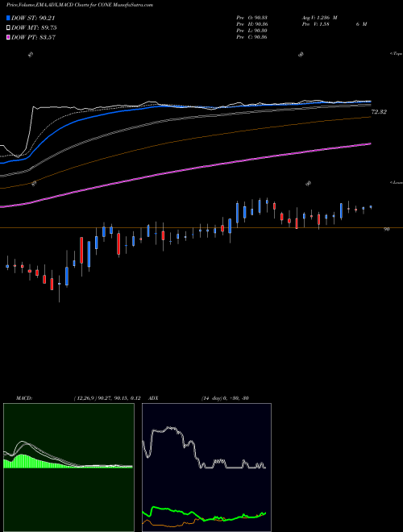
Task: Click the 'Pre L: 90.30' low value
Action: 251,31
